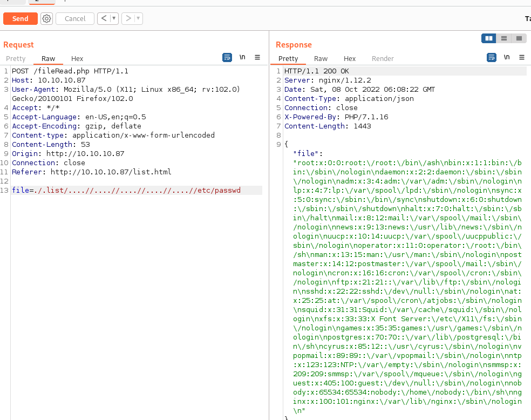Viewport: 531px width, 420px height.
Task: Open the previous-request history dropdown
Action: pos(114,18)
